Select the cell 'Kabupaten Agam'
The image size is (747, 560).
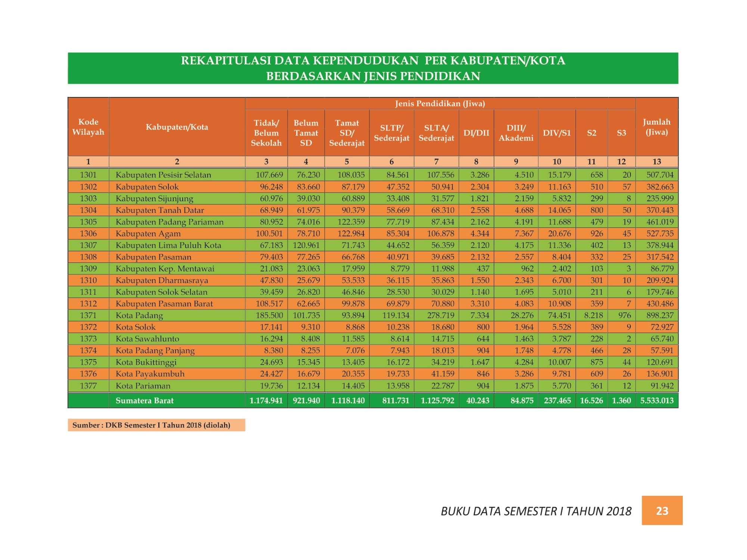[177, 233]
